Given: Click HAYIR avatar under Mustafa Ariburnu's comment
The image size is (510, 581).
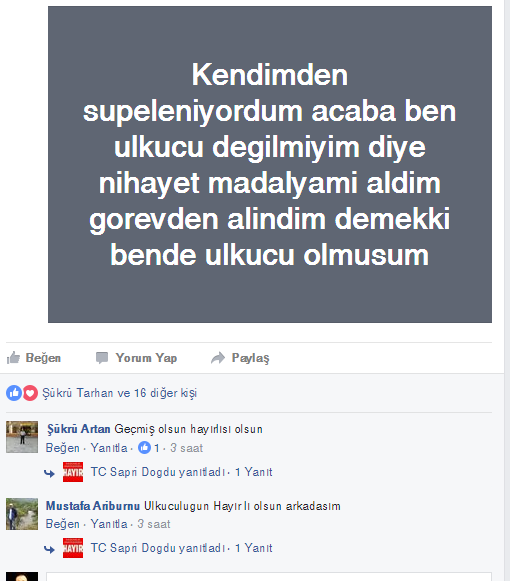Looking at the screenshot, I should [73, 548].
